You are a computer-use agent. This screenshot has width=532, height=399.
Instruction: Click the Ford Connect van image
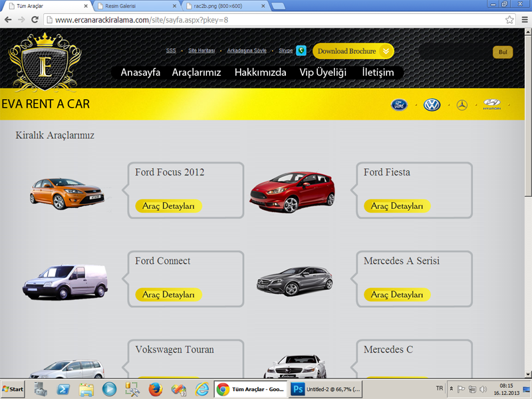click(65, 282)
